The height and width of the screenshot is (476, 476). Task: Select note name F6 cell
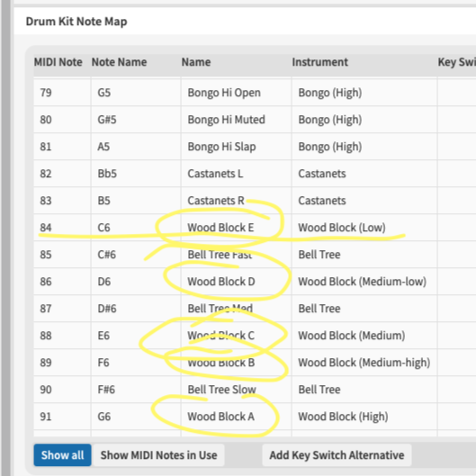point(136,363)
